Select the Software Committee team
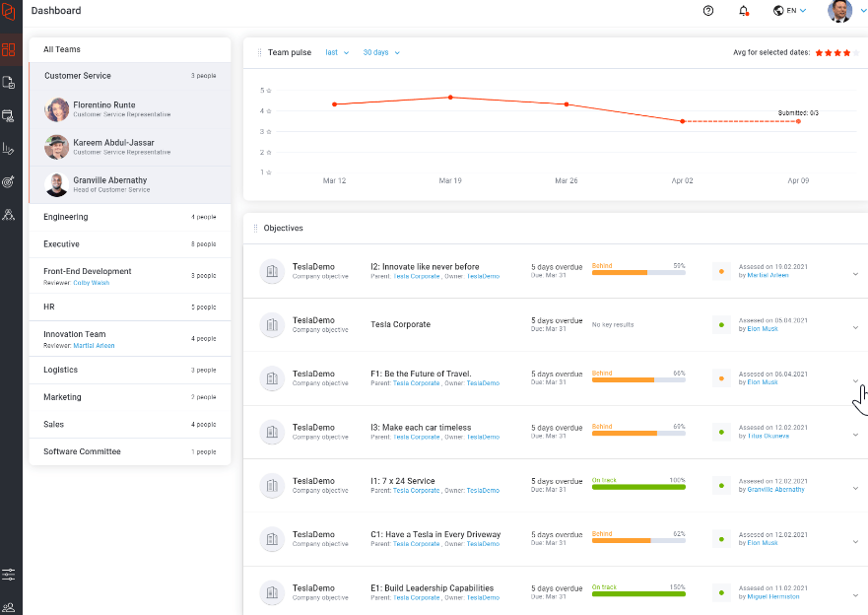The height and width of the screenshot is (615, 868). click(129, 451)
